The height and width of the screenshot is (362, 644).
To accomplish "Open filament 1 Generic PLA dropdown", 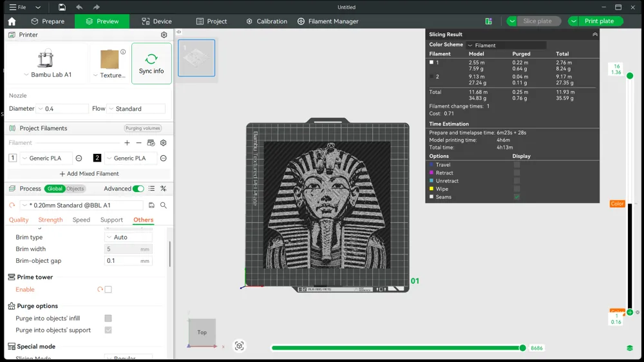I will click(x=46, y=158).
